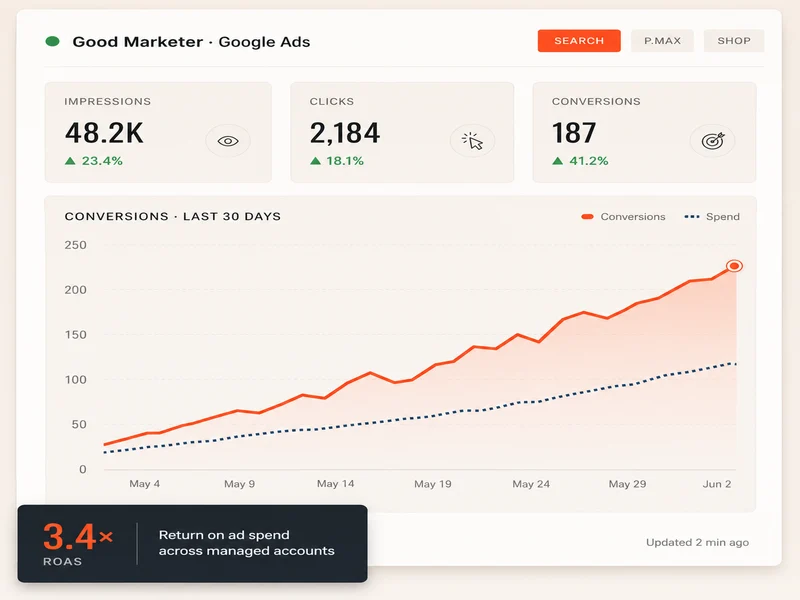Image resolution: width=800 pixels, height=600 pixels.
Task: Open the Impressions 48.2K card
Action: point(158,132)
